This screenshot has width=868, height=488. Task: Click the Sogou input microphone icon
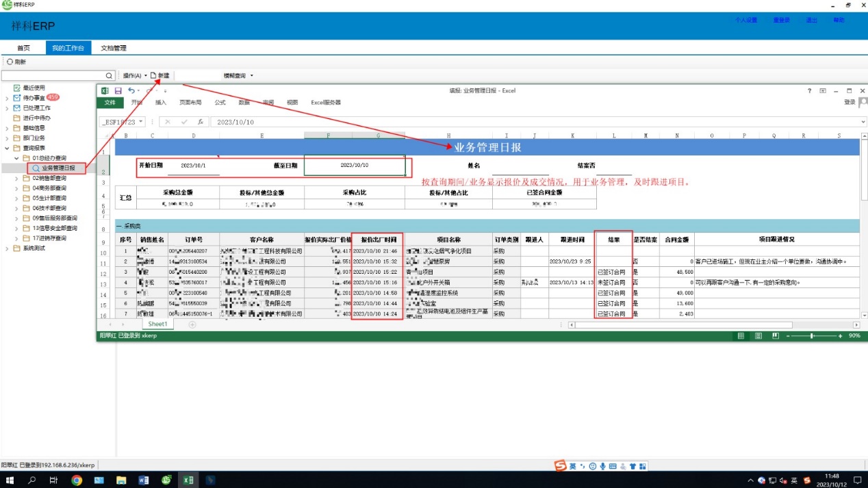point(602,466)
